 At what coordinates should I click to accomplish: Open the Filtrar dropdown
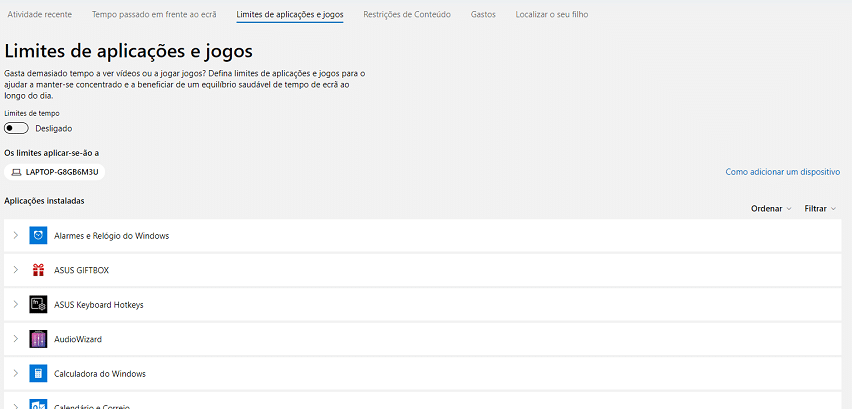820,209
